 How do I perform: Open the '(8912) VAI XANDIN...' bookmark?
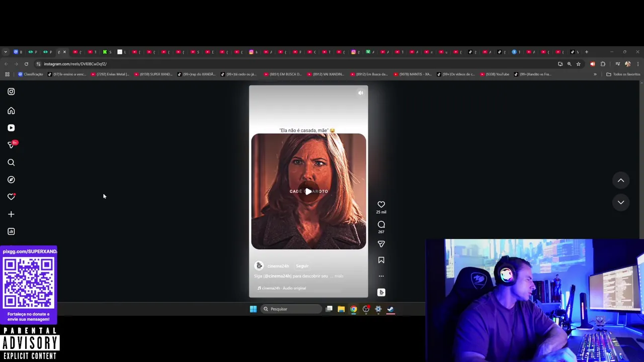tap(326, 74)
